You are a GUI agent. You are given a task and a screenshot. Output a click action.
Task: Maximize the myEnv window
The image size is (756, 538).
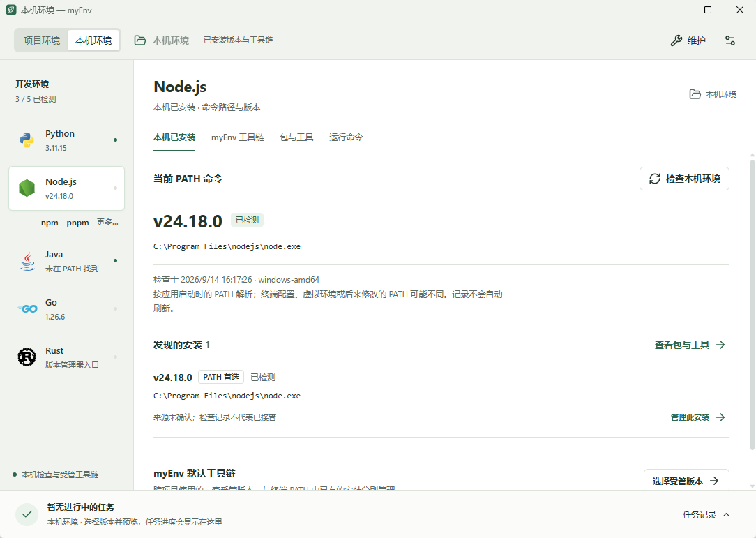coord(708,10)
